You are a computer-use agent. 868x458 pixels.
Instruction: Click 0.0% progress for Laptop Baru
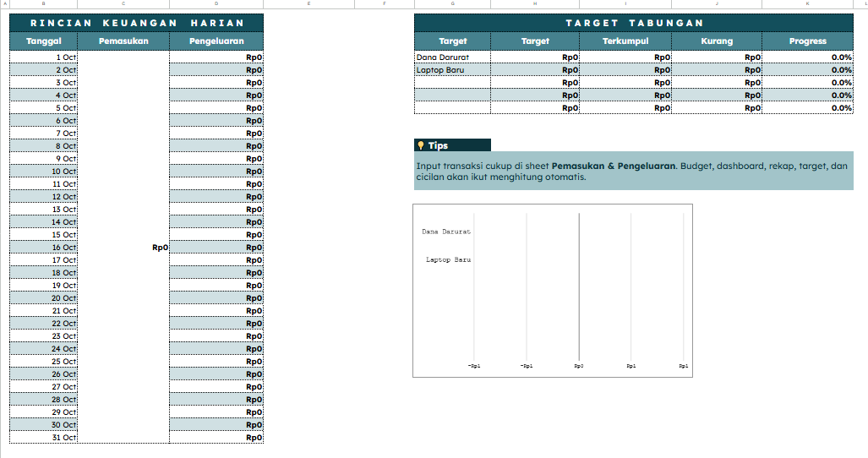pyautogui.click(x=808, y=69)
